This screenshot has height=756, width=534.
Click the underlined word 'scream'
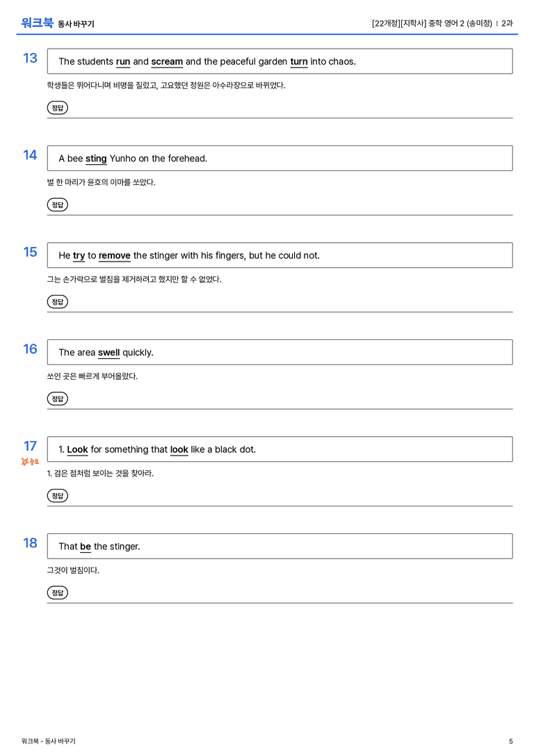(167, 62)
